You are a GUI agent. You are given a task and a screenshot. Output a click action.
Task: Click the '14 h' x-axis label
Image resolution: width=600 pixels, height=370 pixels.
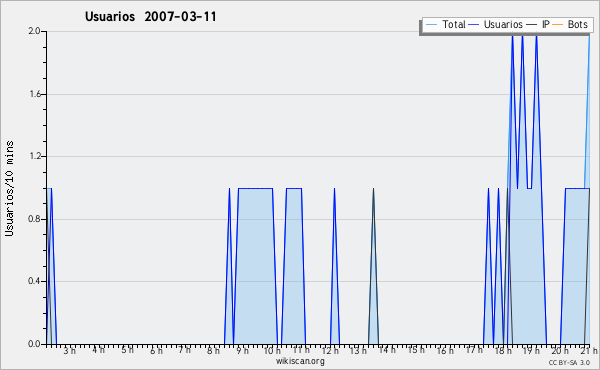click(x=387, y=349)
